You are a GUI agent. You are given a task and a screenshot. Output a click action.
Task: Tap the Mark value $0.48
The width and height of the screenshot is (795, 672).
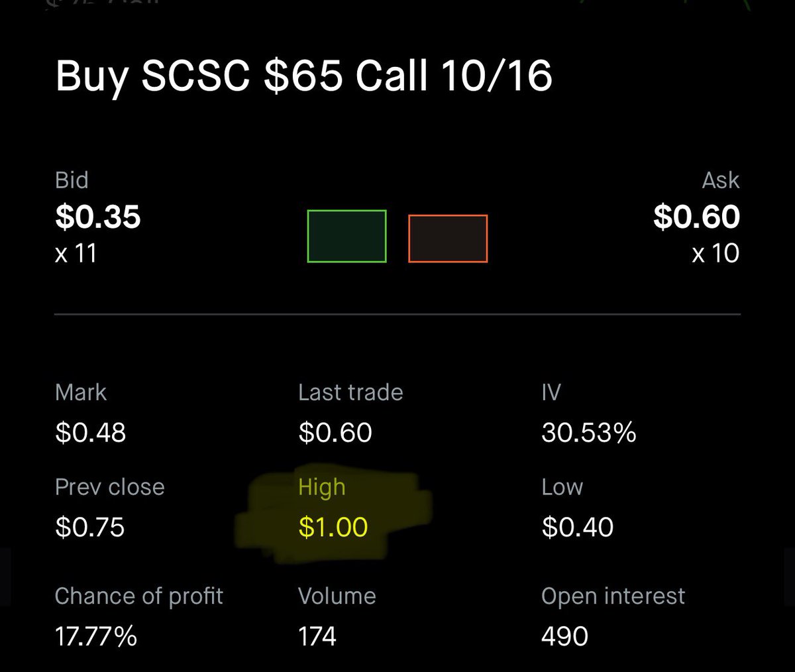click(x=91, y=433)
